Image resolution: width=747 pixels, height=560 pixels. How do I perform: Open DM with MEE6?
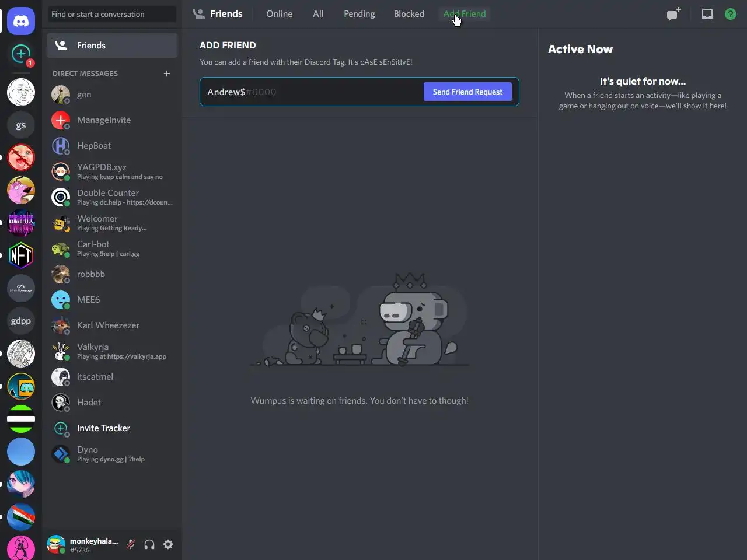point(112,300)
